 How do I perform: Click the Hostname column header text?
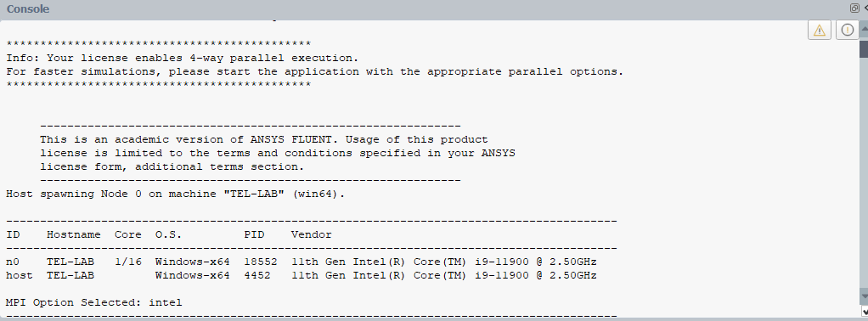(74, 234)
